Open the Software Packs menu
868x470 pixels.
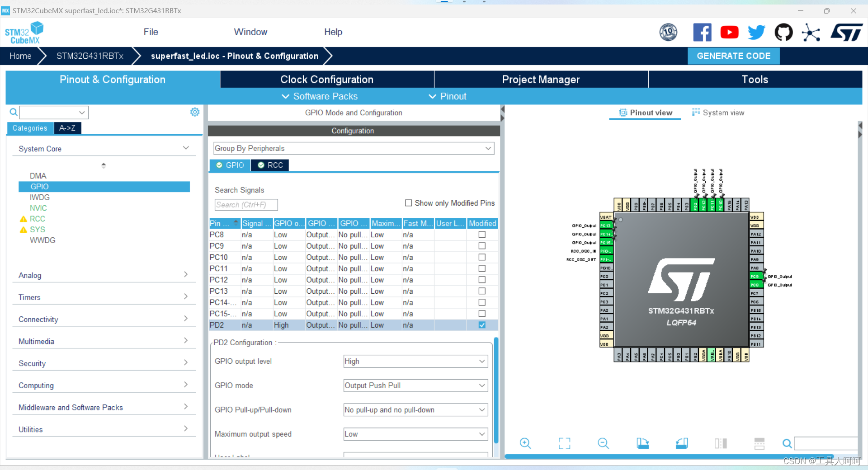pyautogui.click(x=320, y=96)
